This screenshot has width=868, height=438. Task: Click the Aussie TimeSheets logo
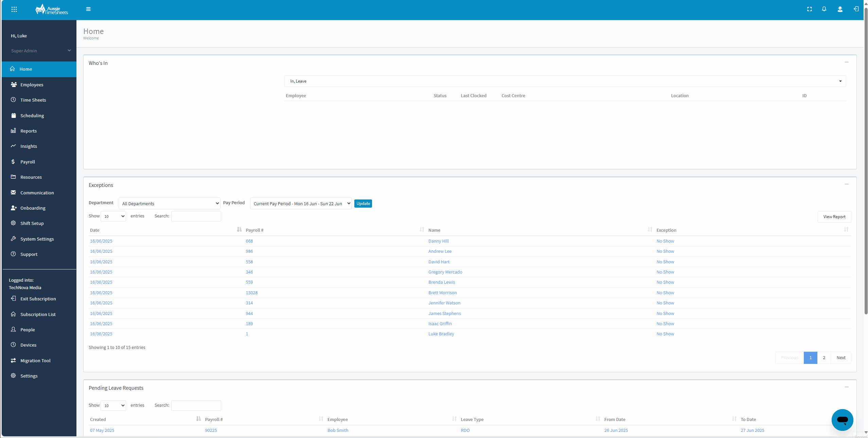click(x=51, y=9)
